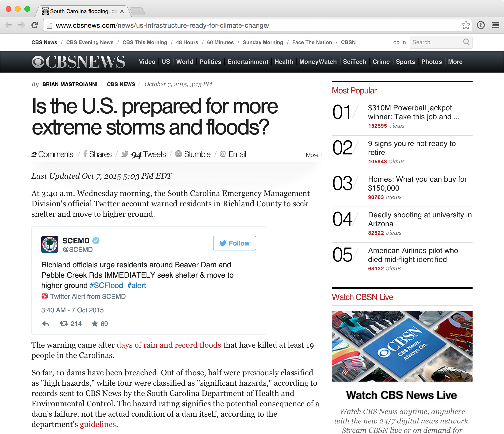Click the browser reload icon
This screenshot has width=504, height=434.
35,25
